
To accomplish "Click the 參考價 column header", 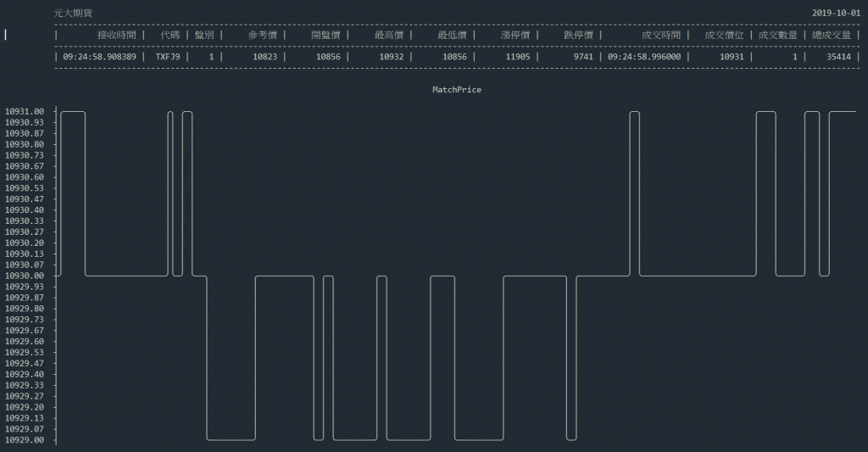I will [x=263, y=35].
